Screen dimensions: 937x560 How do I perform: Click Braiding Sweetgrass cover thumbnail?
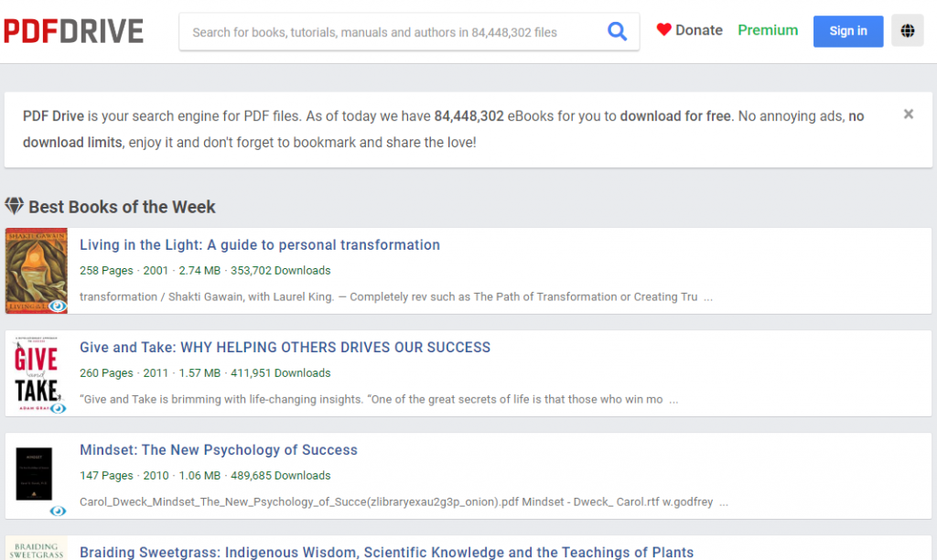[x=37, y=548]
